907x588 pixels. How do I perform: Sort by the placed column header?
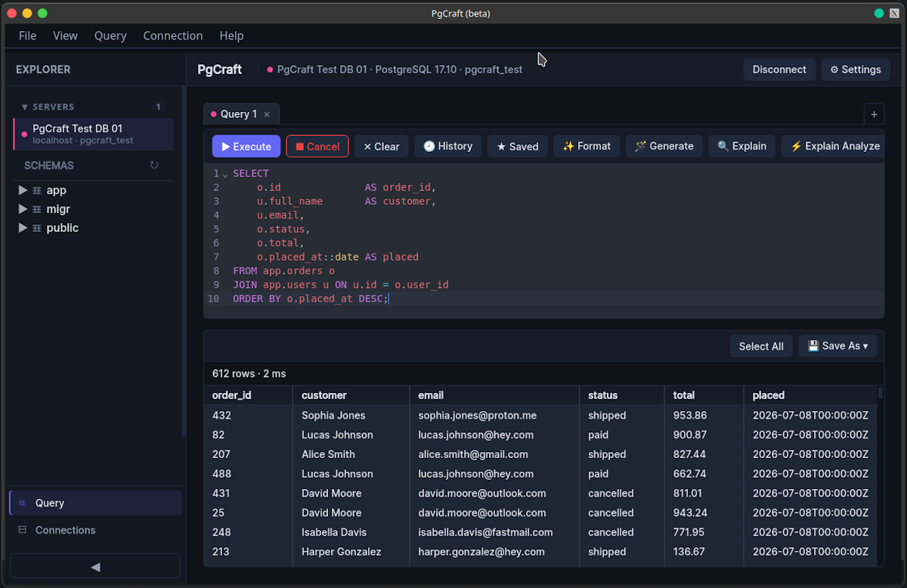tap(810, 395)
